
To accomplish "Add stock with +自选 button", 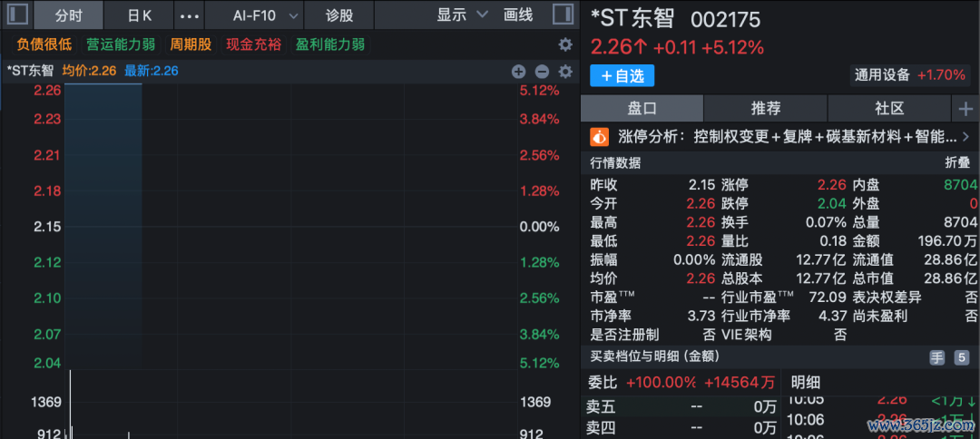I will [622, 75].
